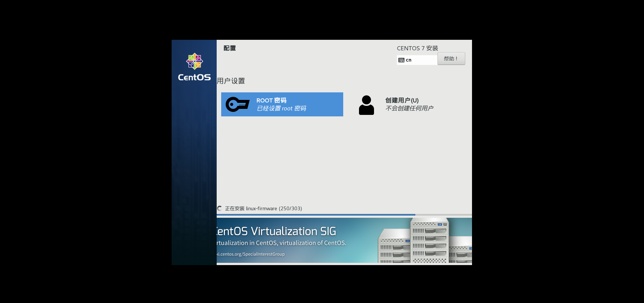
Task: Click the 用户设置 section heading
Action: click(x=231, y=81)
